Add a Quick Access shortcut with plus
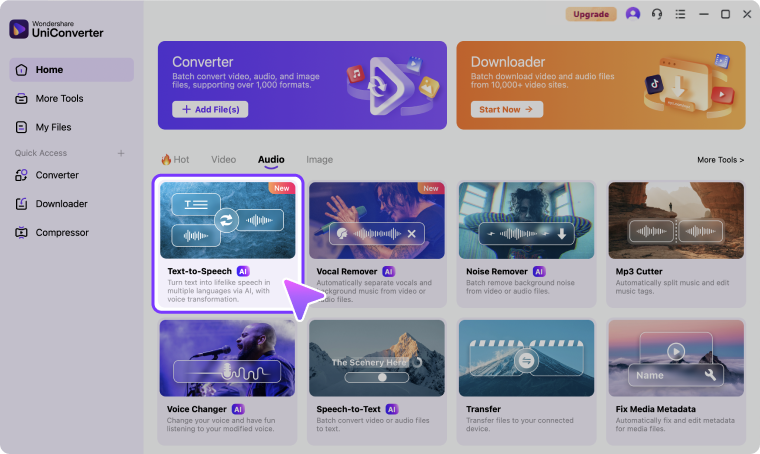Viewport: 760px width, 454px height. 121,153
